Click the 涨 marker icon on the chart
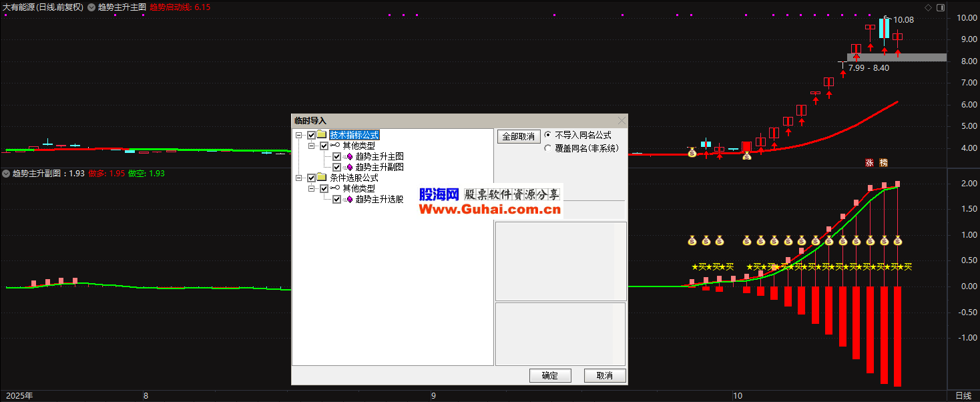Viewport: 980px width, 402px height. click(x=869, y=162)
